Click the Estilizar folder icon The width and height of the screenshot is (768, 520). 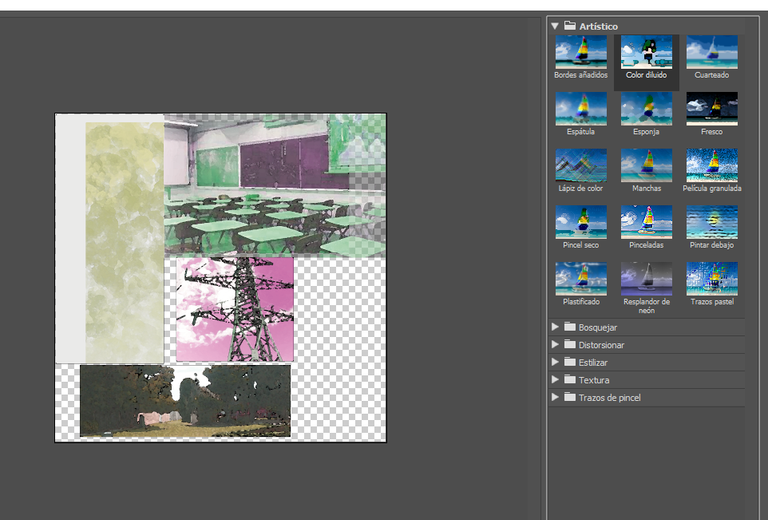570,362
